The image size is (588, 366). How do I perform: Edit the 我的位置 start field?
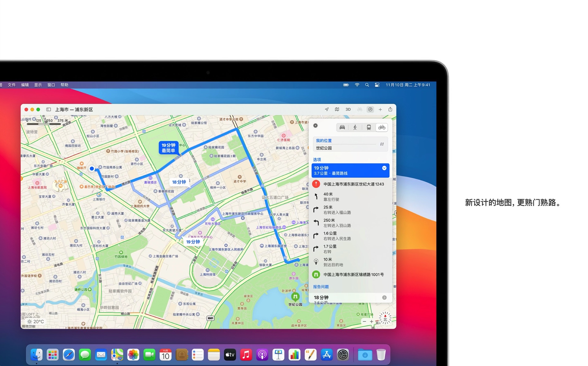click(x=345, y=141)
